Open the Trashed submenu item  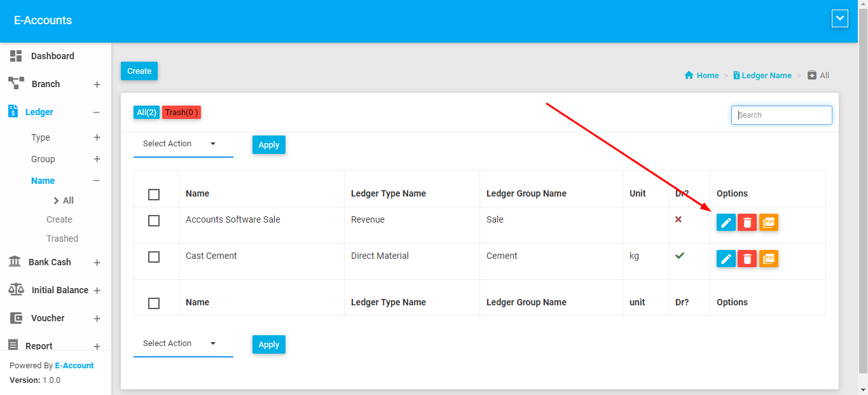click(x=62, y=239)
